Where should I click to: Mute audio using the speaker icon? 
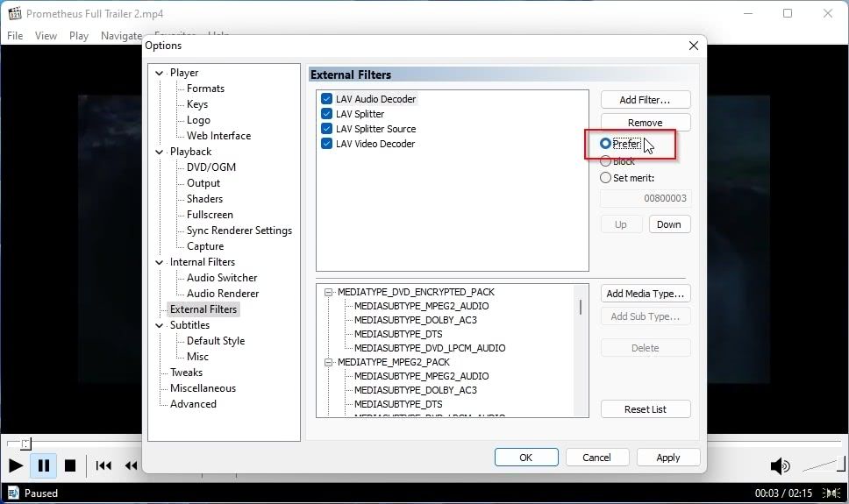[780, 465]
